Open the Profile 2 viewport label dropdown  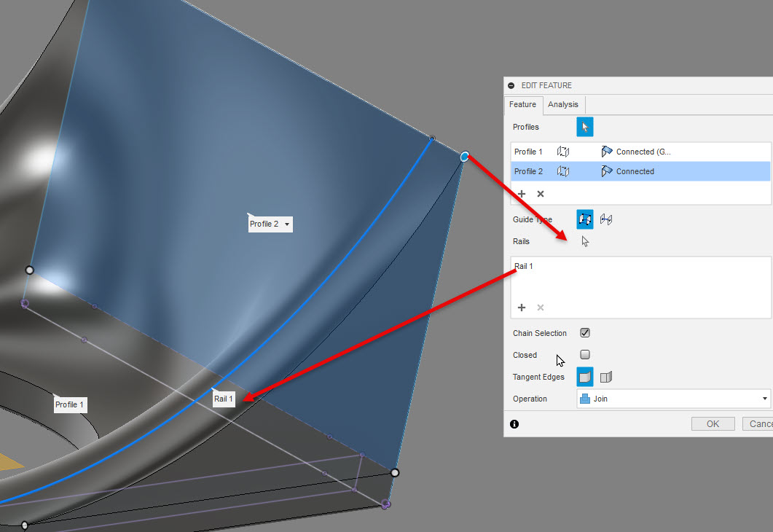coord(286,224)
